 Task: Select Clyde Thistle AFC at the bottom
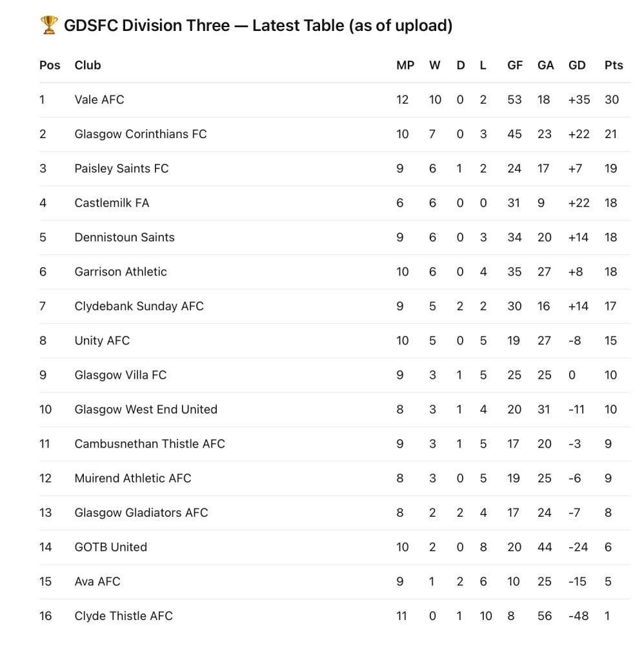(124, 615)
